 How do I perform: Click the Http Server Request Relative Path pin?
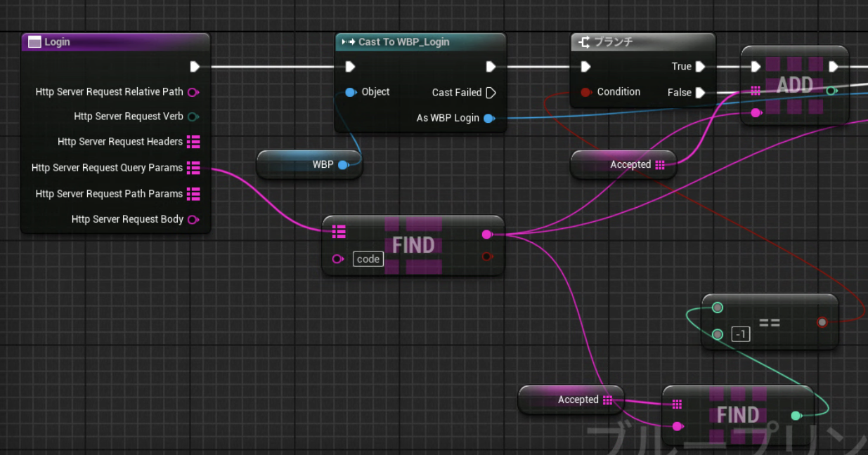[193, 92]
